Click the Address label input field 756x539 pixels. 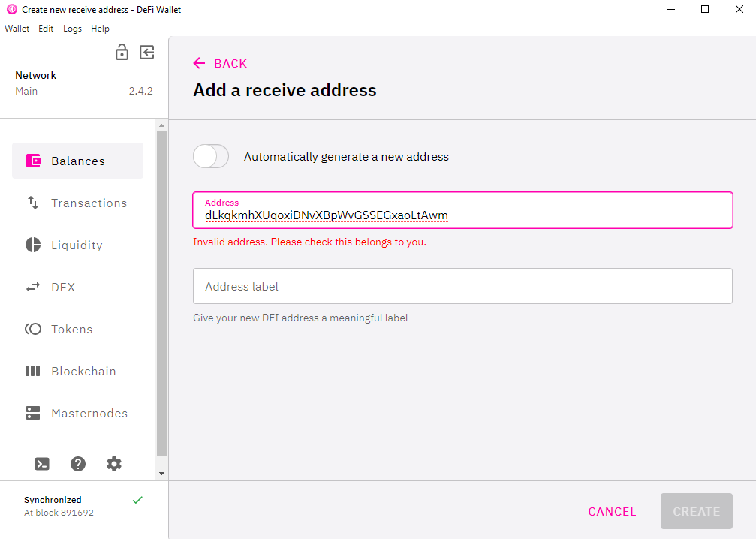[x=462, y=286]
